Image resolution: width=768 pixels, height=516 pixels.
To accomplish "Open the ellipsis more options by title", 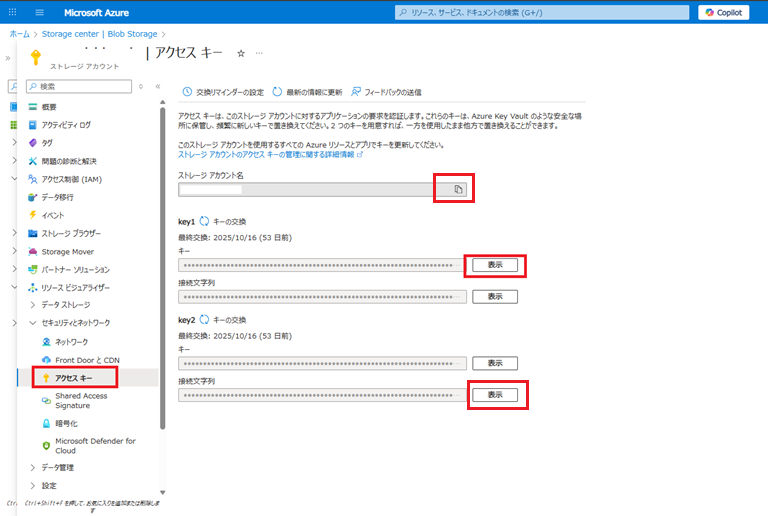I will 259,53.
